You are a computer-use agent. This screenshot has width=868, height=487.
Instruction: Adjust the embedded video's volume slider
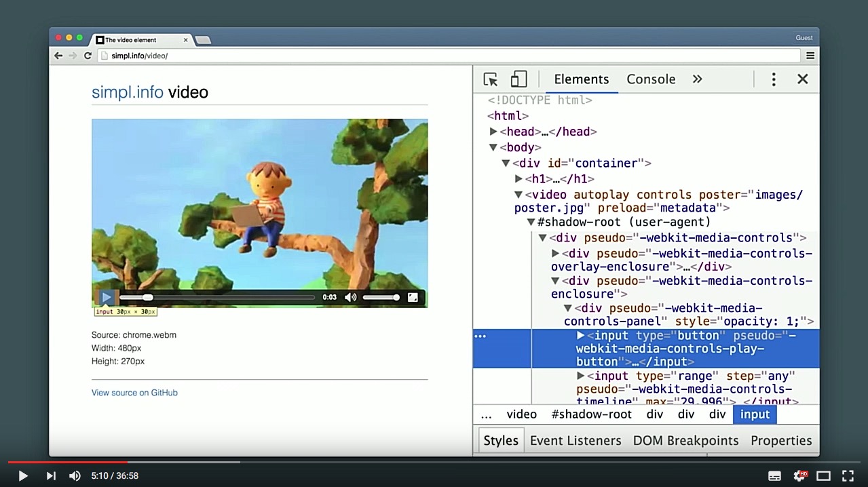tap(381, 297)
